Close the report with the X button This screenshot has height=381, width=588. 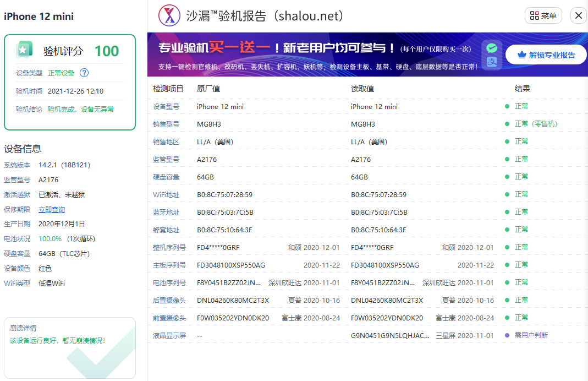click(x=579, y=16)
